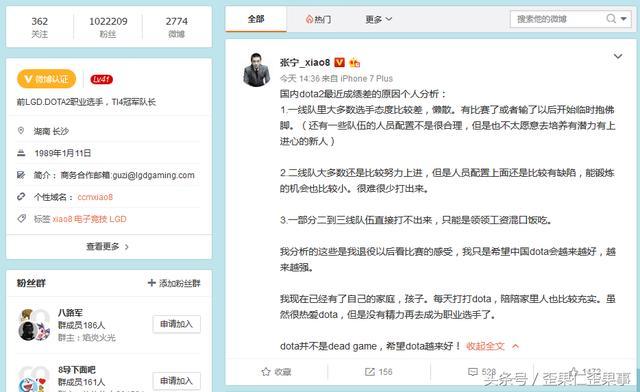Click the edit icon beside 简介

[21, 175]
